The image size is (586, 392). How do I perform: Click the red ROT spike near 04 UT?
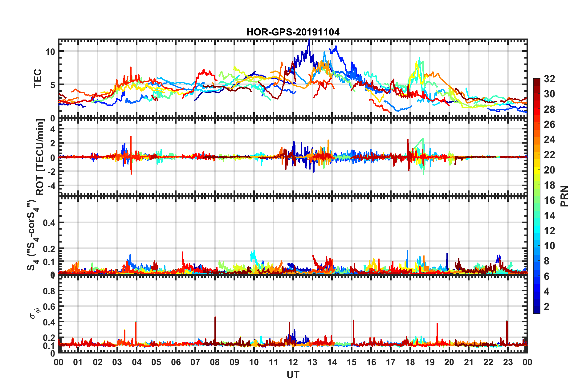point(131,155)
